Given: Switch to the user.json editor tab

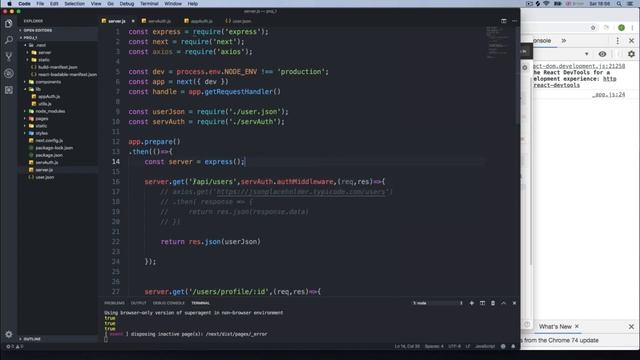Looking at the screenshot, I should [241, 21].
